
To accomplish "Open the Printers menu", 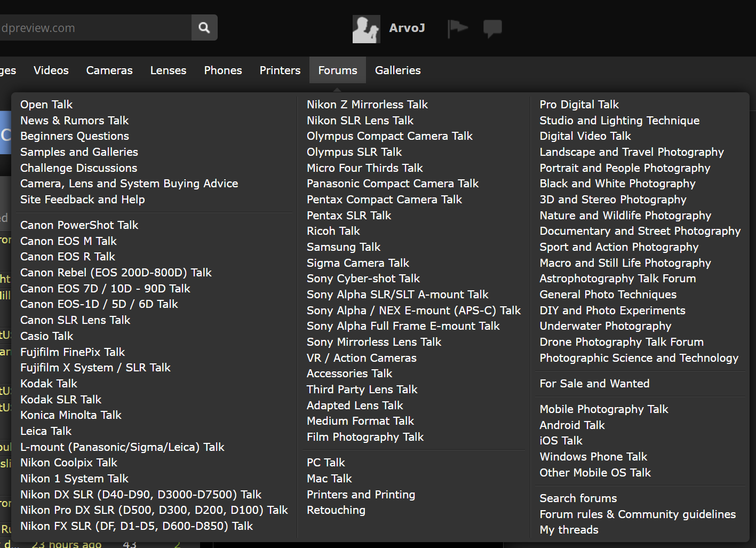I will click(x=280, y=70).
